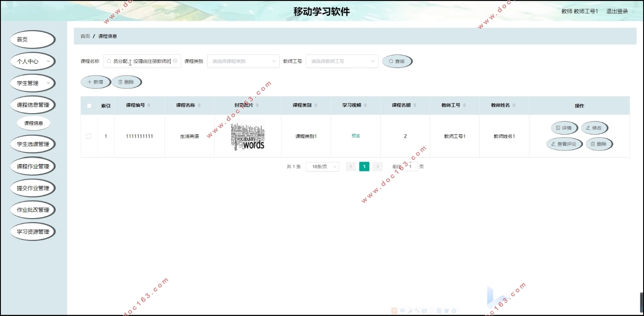The width and height of the screenshot is (644, 316).
Task: Click the row's 删除 button beside 查看评论
Action: click(x=599, y=144)
